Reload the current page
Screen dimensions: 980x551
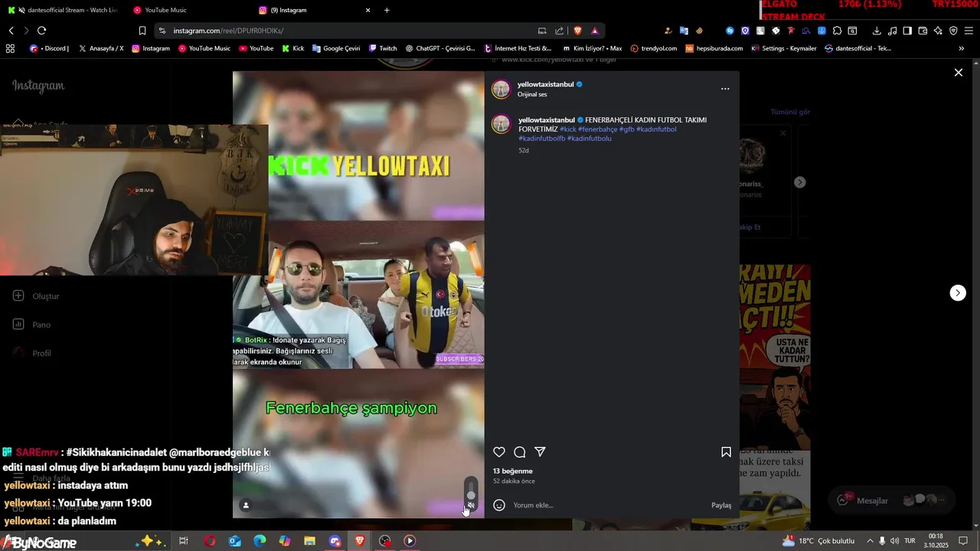point(41,31)
